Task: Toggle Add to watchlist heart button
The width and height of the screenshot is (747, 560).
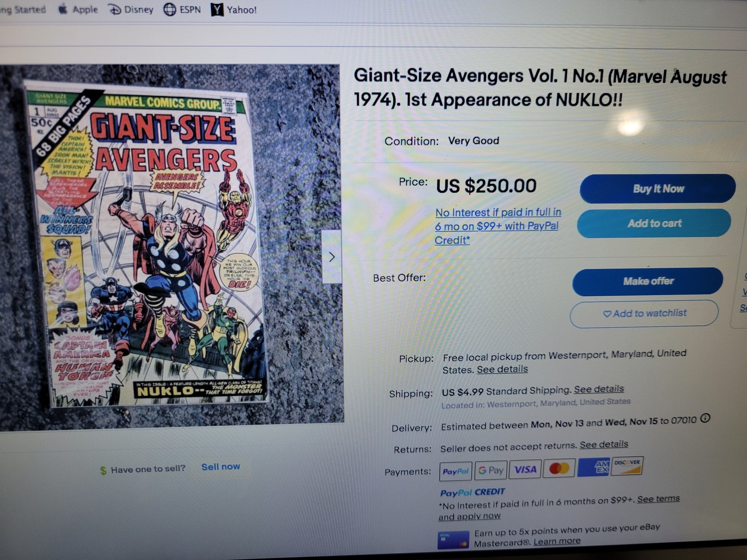Action: [644, 313]
